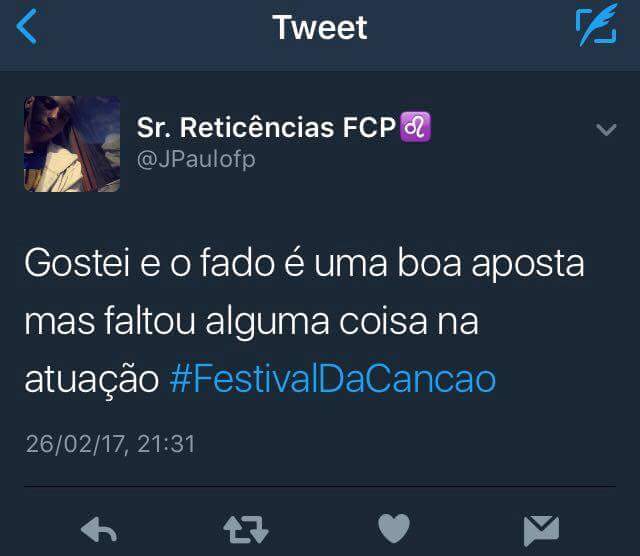Open tweet options chevron menu
The width and height of the screenshot is (640, 556).
pyautogui.click(x=606, y=130)
